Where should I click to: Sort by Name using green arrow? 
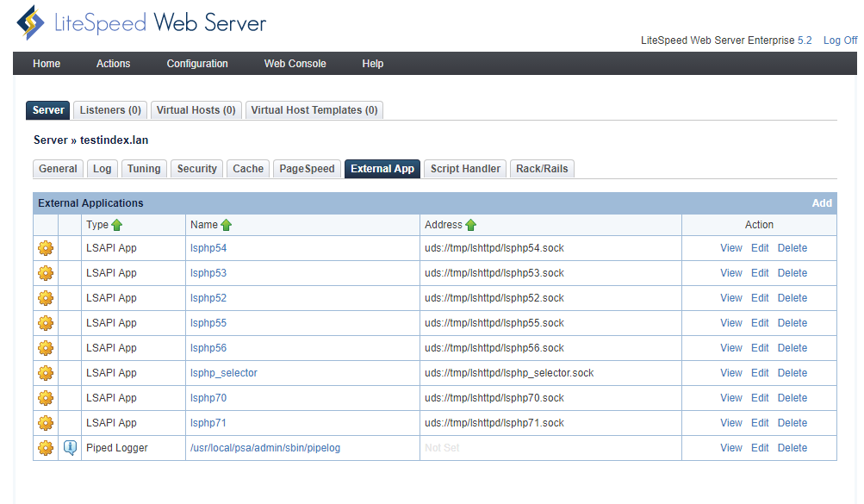coord(227,225)
